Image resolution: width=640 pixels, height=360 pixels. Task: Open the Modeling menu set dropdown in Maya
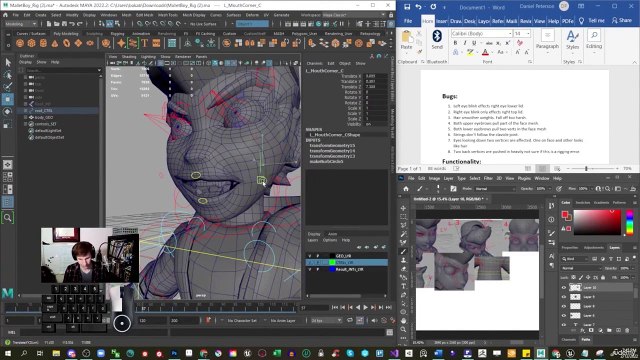pos(20,24)
